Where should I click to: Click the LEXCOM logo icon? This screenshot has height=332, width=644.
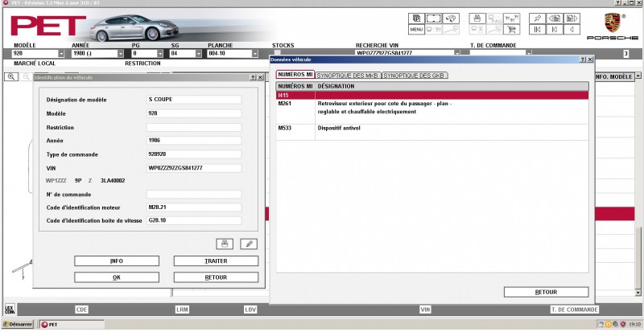[10, 309]
